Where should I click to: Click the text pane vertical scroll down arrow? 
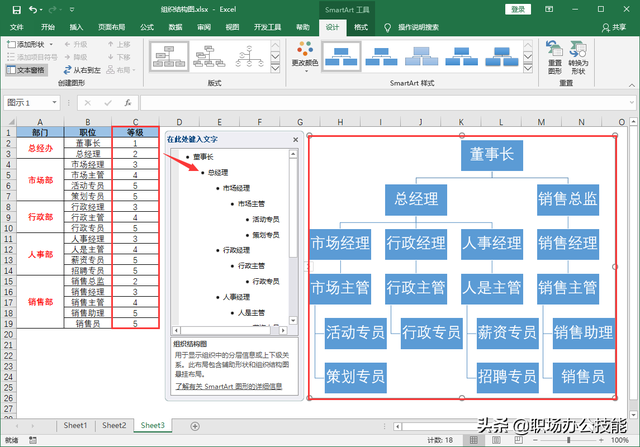(293, 320)
